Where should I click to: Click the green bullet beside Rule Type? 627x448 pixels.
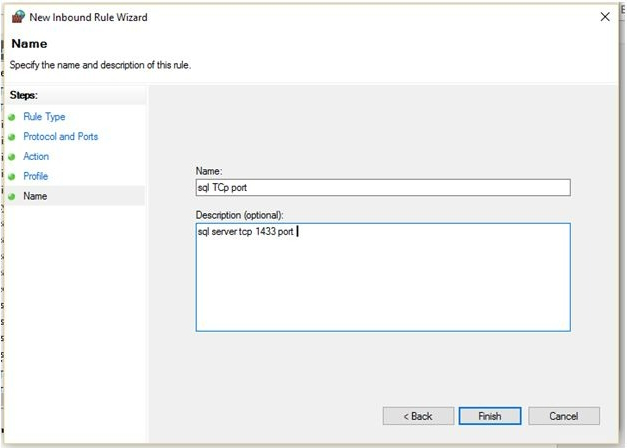click(x=12, y=117)
